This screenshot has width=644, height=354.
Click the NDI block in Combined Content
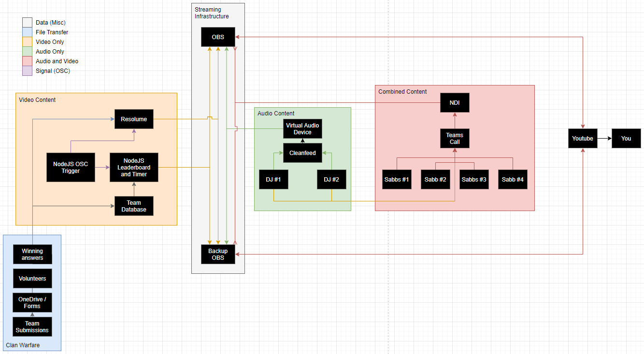point(455,102)
